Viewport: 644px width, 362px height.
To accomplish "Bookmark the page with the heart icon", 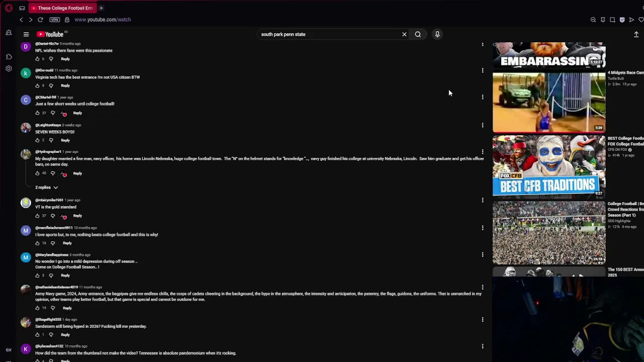I will click(x=641, y=20).
